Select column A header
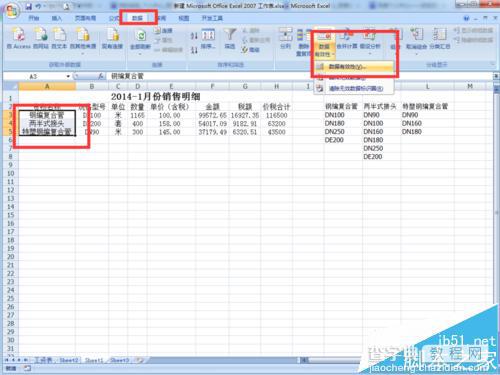The image size is (500, 375). pos(47,87)
